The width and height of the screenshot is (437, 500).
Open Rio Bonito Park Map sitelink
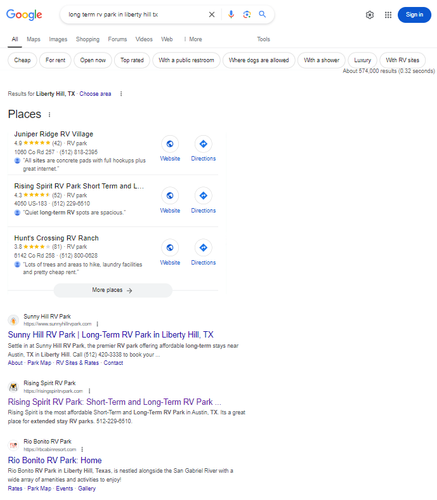[39, 489]
